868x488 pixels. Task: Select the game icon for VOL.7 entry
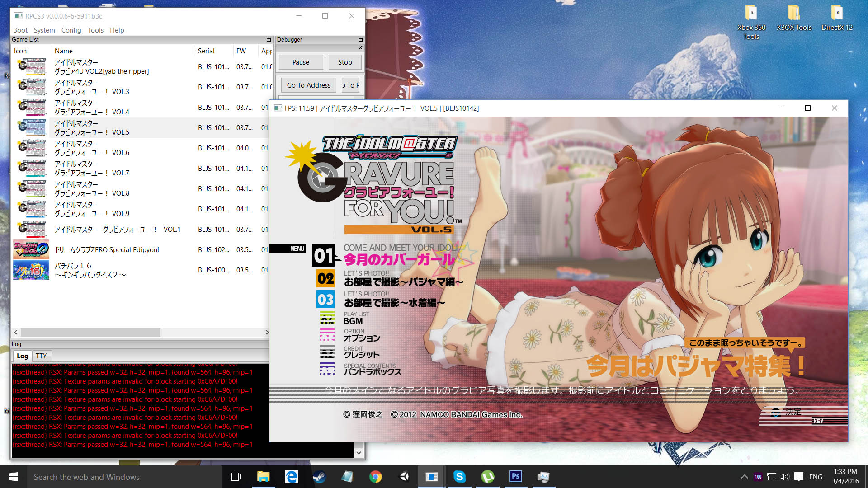pyautogui.click(x=31, y=168)
